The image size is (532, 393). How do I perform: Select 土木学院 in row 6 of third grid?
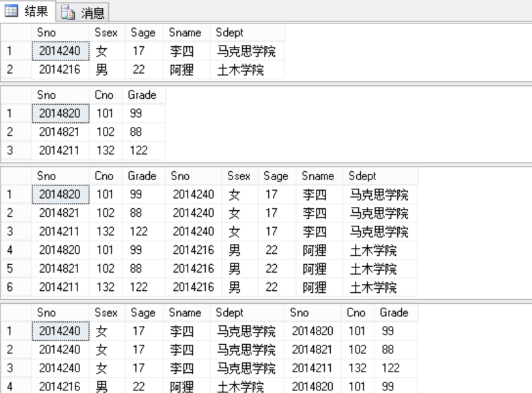pyautogui.click(x=380, y=287)
